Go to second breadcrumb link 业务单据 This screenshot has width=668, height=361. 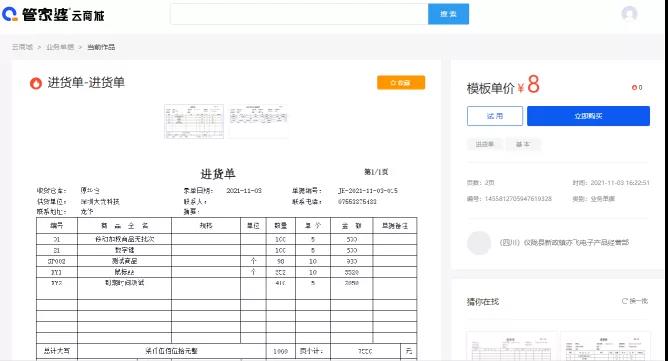(x=60, y=47)
